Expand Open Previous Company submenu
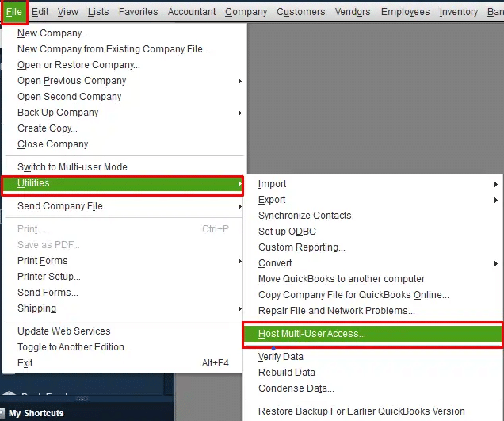This screenshot has height=421, width=504. (x=123, y=81)
